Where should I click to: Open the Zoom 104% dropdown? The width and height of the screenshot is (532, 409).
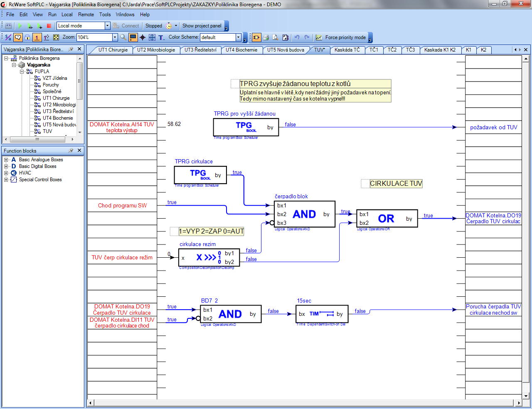click(x=115, y=37)
